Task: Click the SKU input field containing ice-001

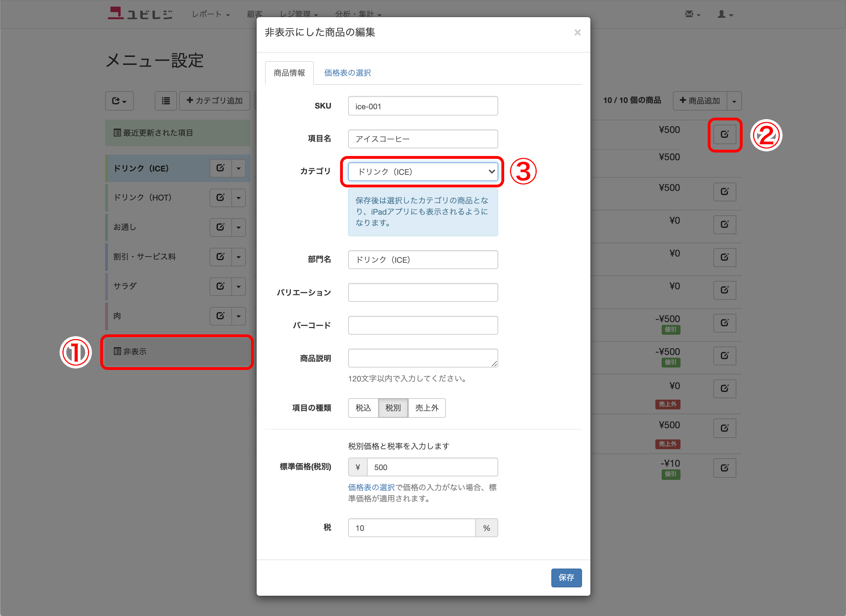Action: [x=422, y=106]
